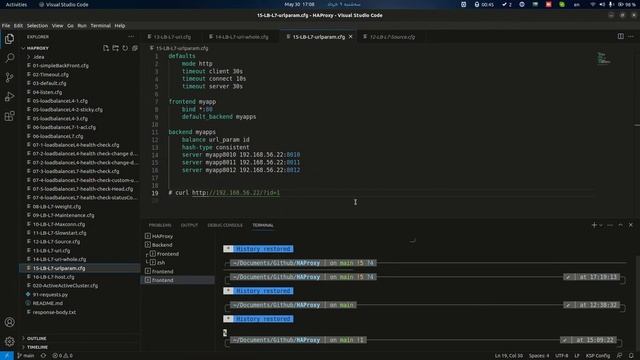This screenshot has width=640, height=360.
Task: Change the Spaces: 4 indentation setting
Action: [539, 356]
